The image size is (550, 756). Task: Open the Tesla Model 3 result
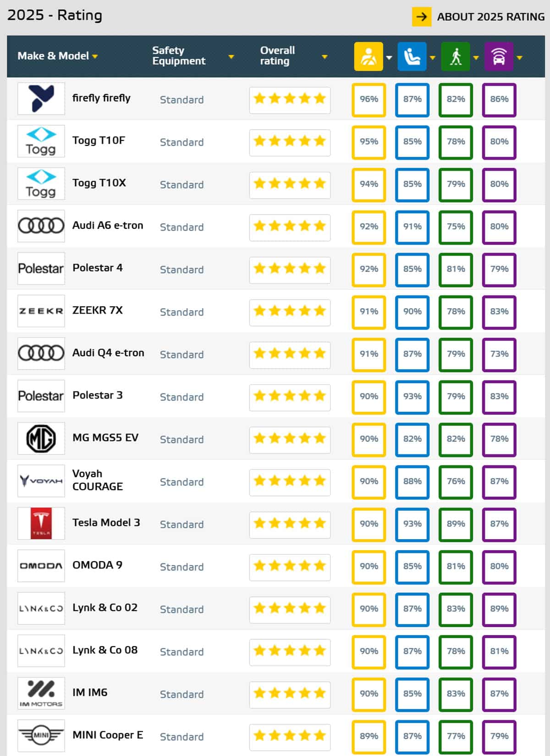106,523
